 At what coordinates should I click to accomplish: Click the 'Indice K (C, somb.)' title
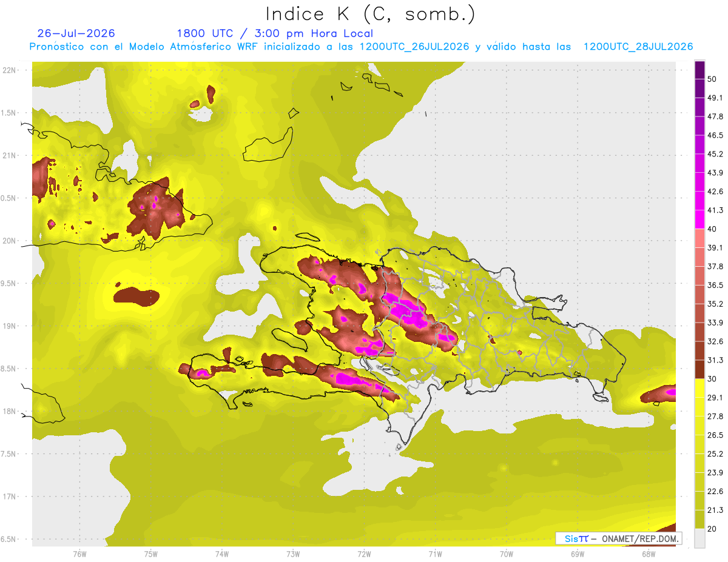pyautogui.click(x=370, y=14)
